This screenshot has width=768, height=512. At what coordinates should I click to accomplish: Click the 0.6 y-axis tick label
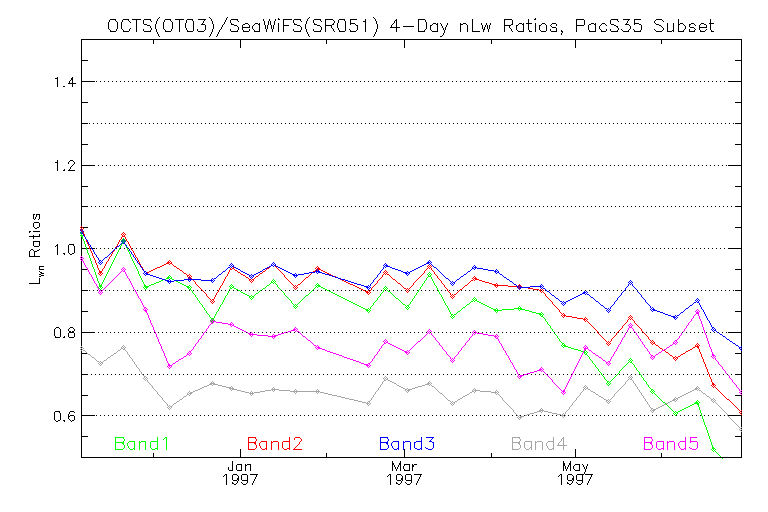coord(65,416)
